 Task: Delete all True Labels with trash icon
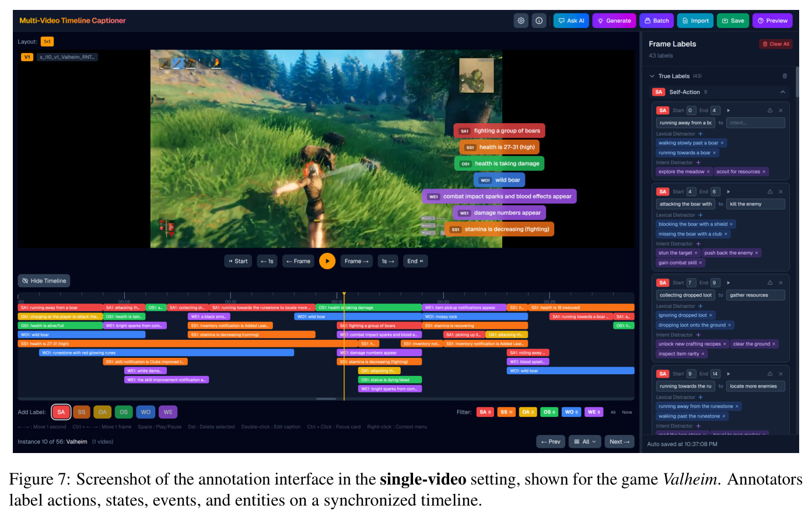point(785,76)
